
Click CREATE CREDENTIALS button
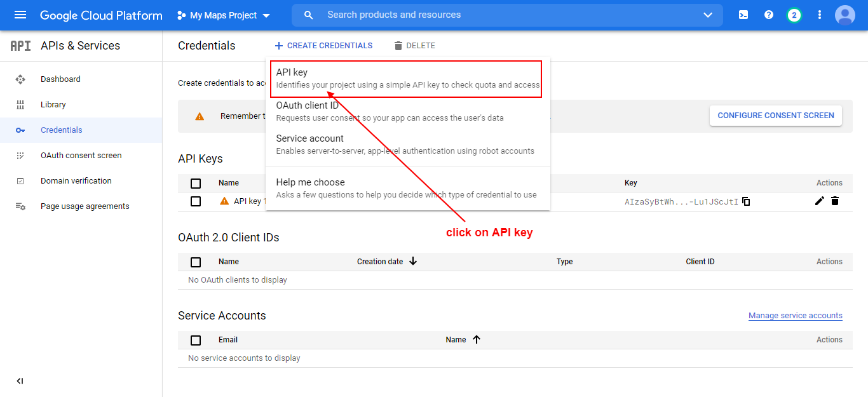tap(323, 46)
